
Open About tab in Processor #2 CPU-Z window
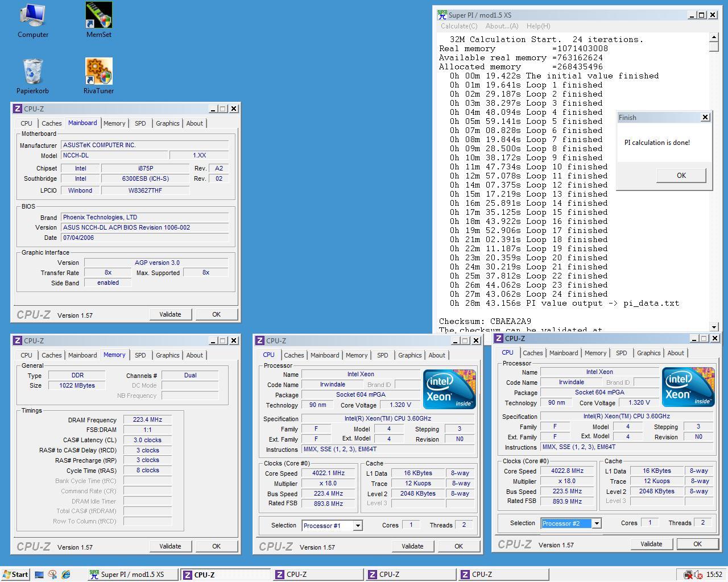tap(676, 353)
